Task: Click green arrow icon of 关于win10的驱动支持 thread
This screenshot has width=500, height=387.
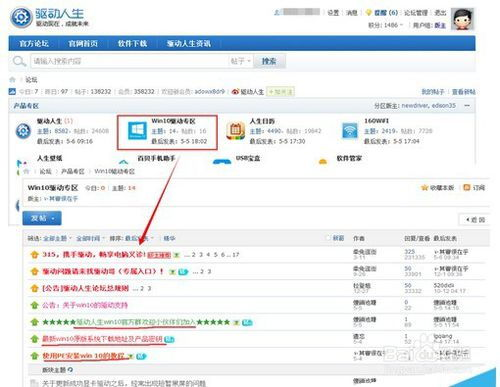Action: (34, 305)
